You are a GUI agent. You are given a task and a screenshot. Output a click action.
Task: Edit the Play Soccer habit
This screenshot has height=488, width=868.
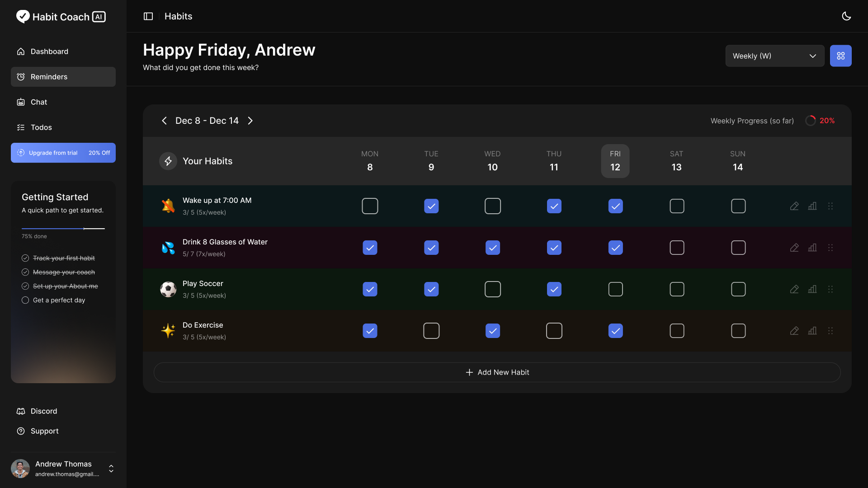pyautogui.click(x=794, y=289)
